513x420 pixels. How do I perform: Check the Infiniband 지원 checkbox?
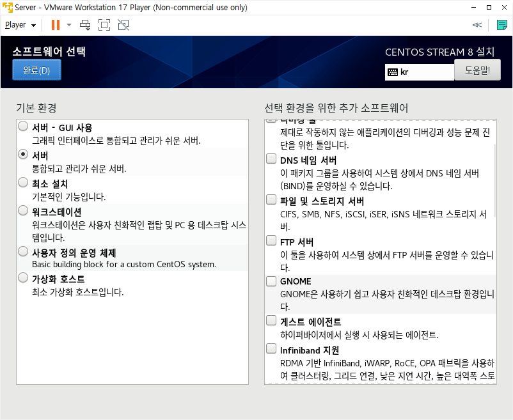(271, 349)
